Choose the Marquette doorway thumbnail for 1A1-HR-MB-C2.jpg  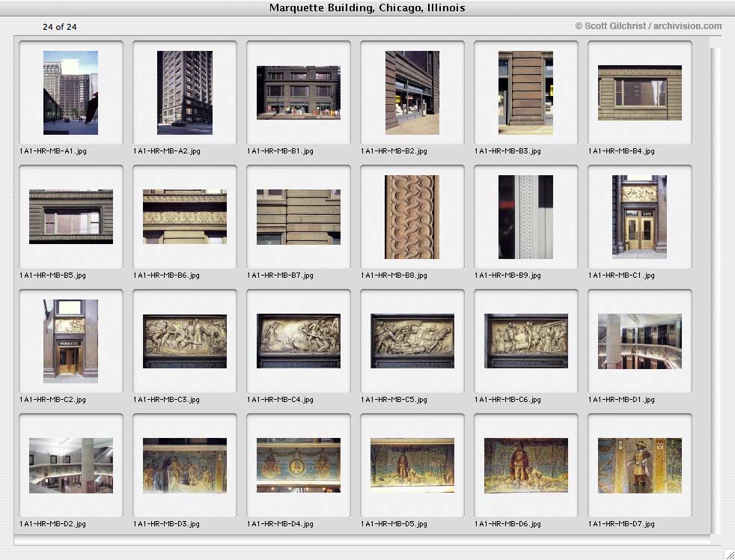coord(71,341)
